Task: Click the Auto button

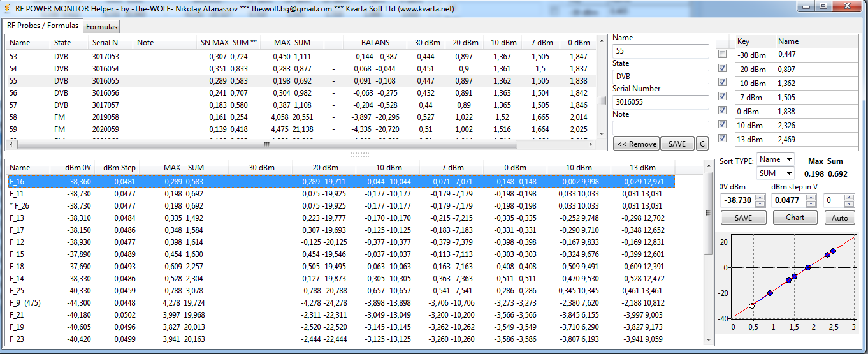Action: (840, 218)
